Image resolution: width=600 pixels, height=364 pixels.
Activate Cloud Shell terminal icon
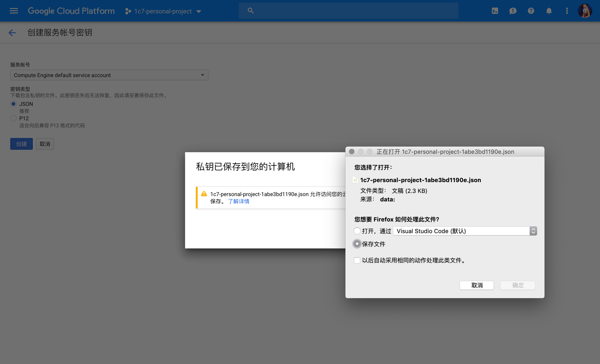click(495, 11)
